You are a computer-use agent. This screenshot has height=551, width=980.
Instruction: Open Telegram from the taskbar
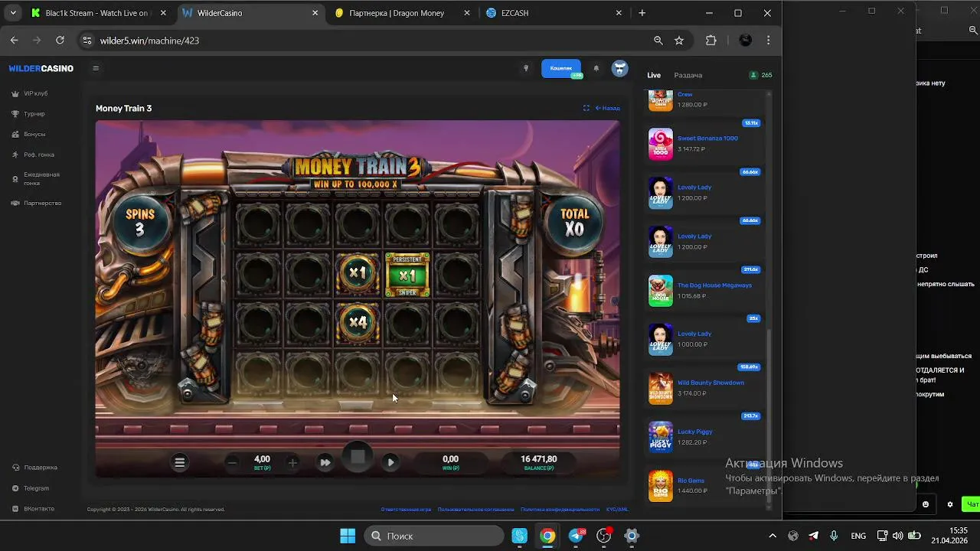(576, 536)
